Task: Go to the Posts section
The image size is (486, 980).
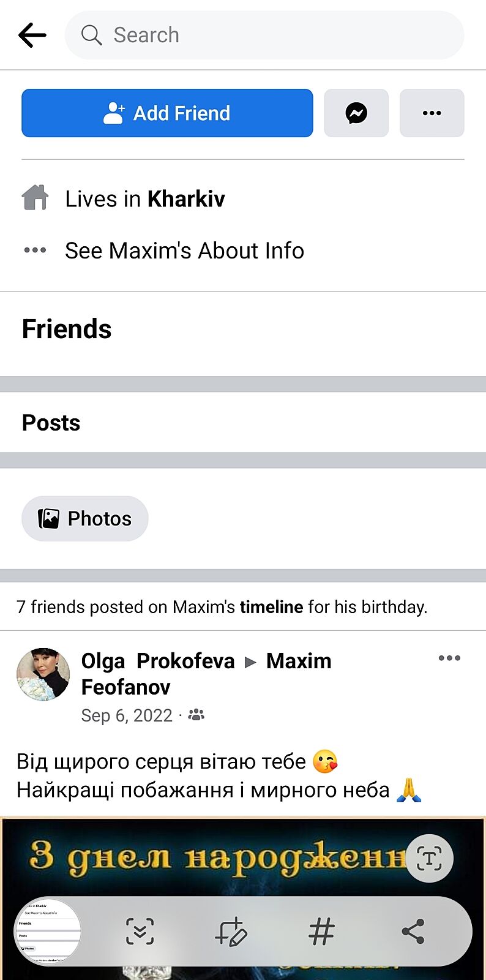Action: tap(51, 423)
